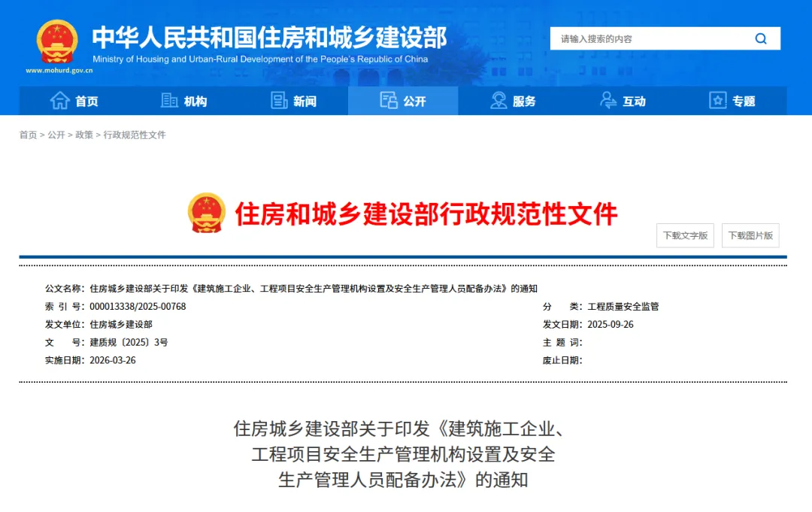
Task: Click the star icon beside 专题
Action: tap(718, 101)
